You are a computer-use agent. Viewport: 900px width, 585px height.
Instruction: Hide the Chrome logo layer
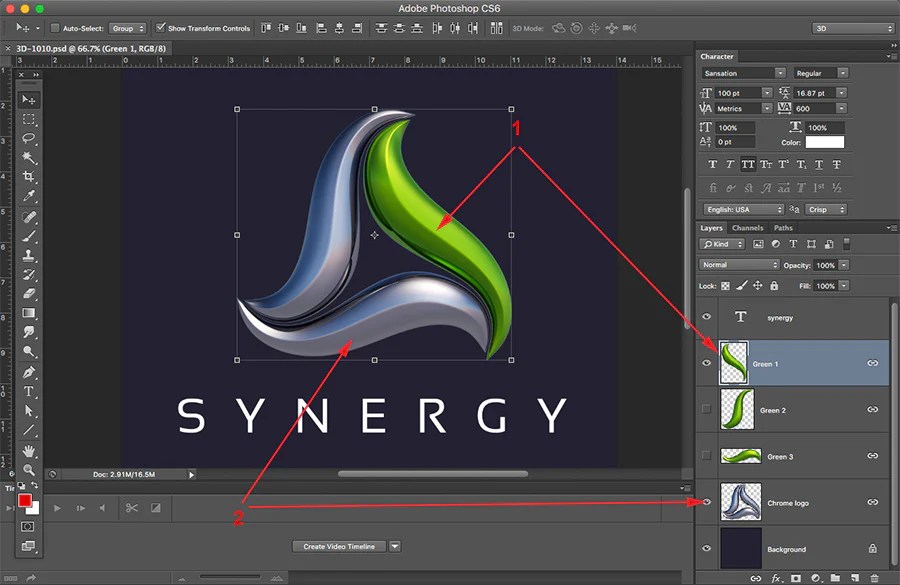707,503
